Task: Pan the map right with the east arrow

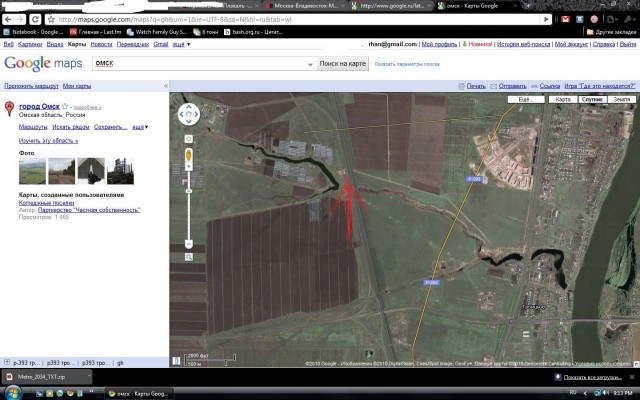Action: point(196,114)
